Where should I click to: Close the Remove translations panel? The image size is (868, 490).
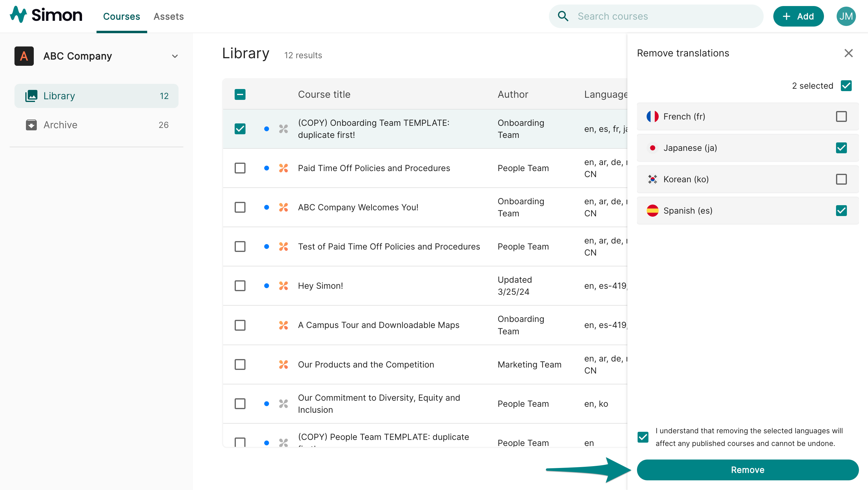click(x=848, y=53)
